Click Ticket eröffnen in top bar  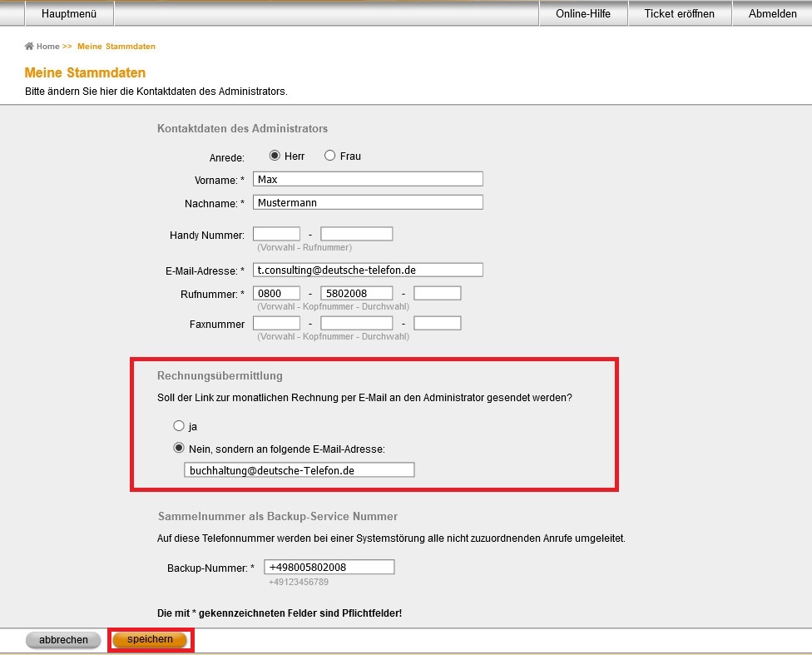click(679, 13)
